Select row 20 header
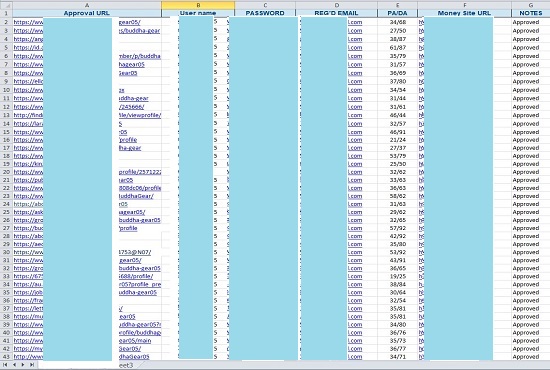Screen dimensions: 550x370 (x=6, y=172)
